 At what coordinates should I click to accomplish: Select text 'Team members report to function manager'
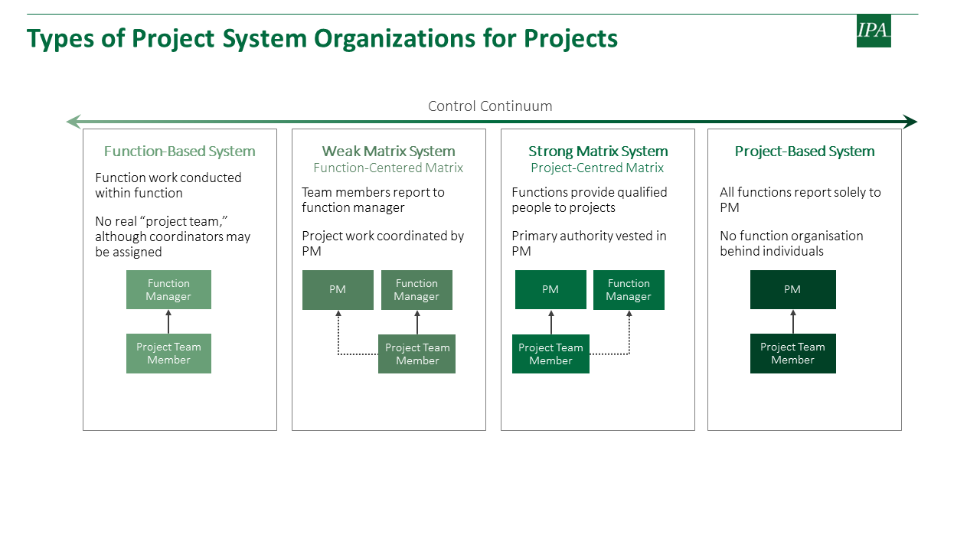tap(374, 200)
